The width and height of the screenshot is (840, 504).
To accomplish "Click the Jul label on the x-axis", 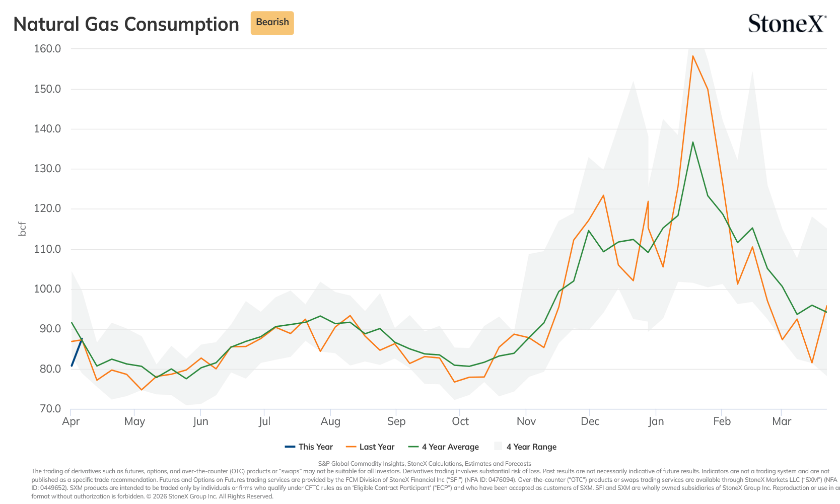I will 264,421.
